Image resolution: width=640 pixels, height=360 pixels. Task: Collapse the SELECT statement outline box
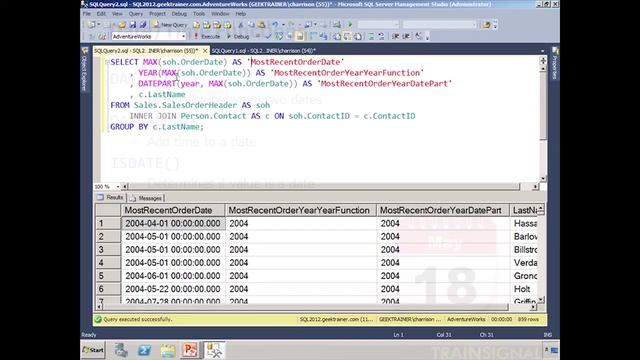[107, 62]
